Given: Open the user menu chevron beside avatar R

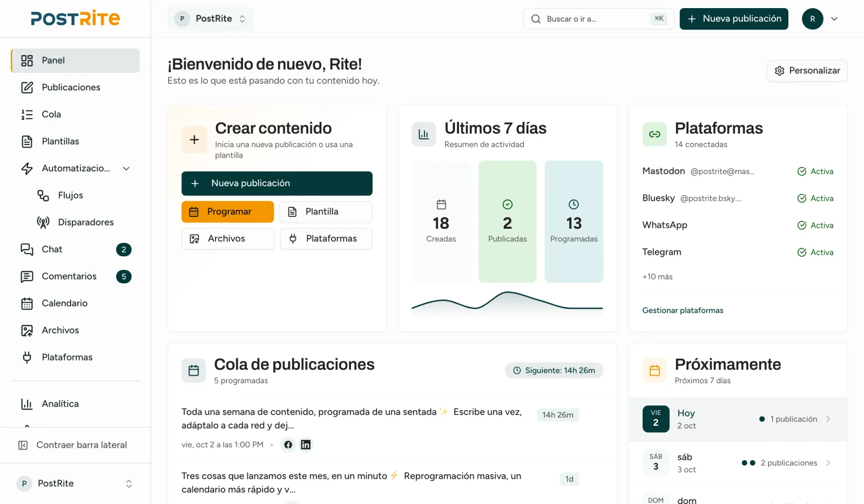Looking at the screenshot, I should (x=834, y=19).
